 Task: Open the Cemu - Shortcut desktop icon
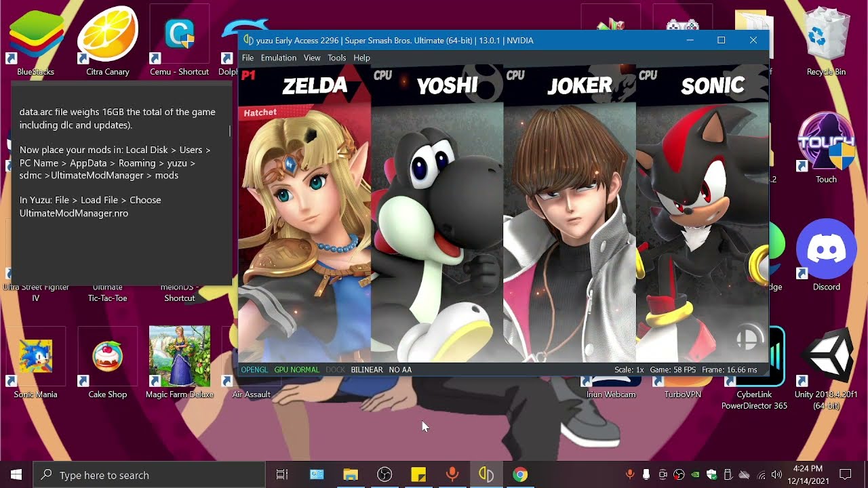pyautogui.click(x=180, y=41)
